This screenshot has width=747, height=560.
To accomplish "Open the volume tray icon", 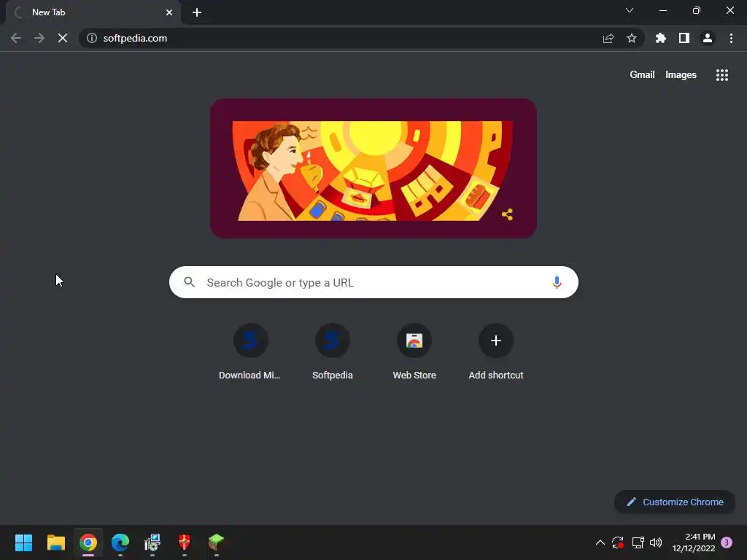I will coord(656,542).
